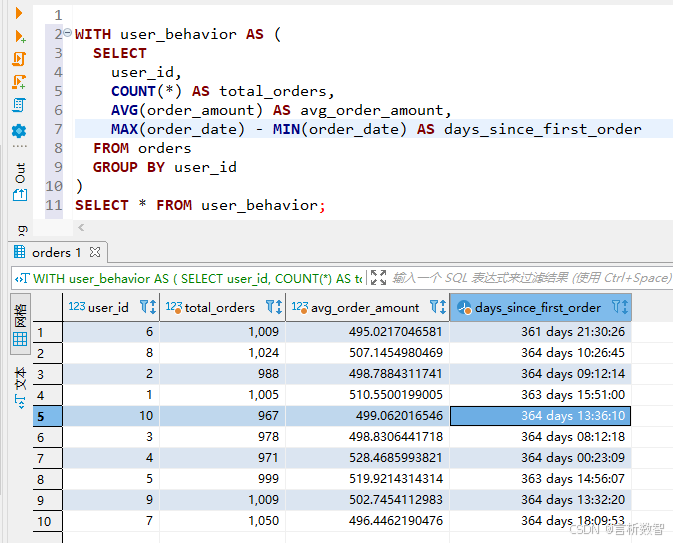Image resolution: width=673 pixels, height=543 pixels.
Task: Switch to the text view (文本) side tab
Action: [20, 388]
